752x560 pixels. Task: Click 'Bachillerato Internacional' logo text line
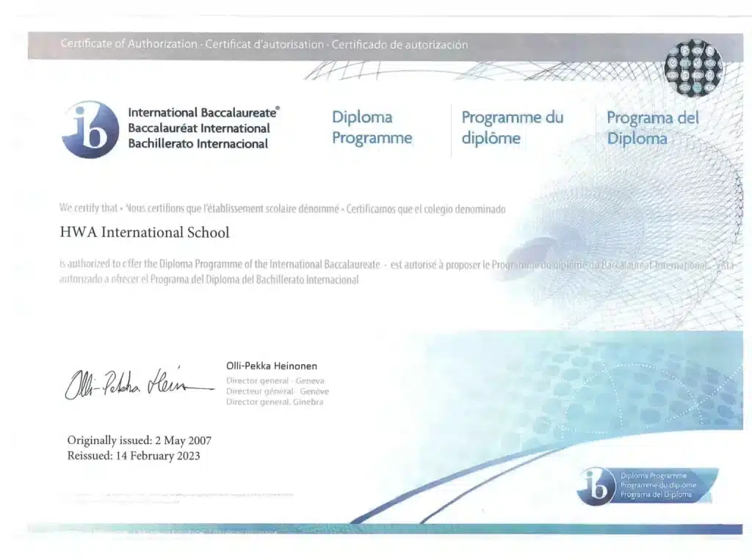coord(198,144)
